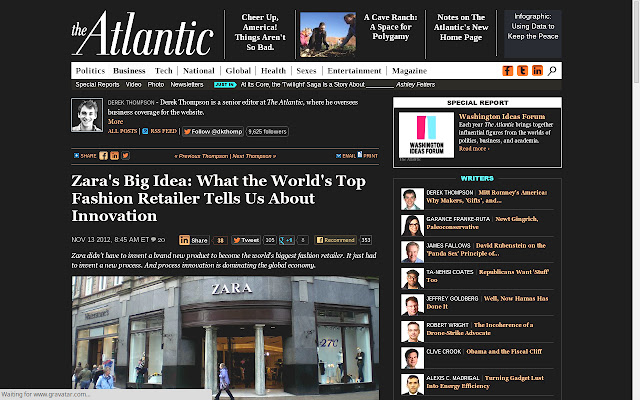The width and height of the screenshot is (640, 400).
Task: Open the comments count bubble icon
Action: [x=153, y=240]
